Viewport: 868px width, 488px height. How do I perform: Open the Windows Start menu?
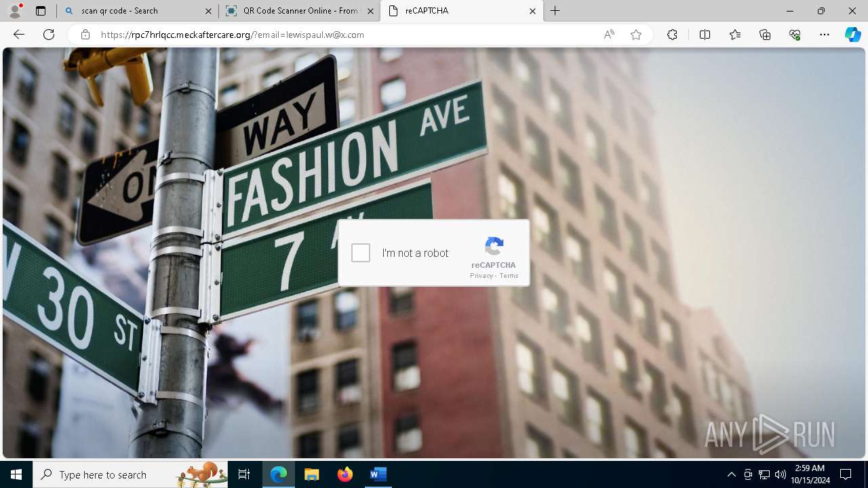[16, 474]
